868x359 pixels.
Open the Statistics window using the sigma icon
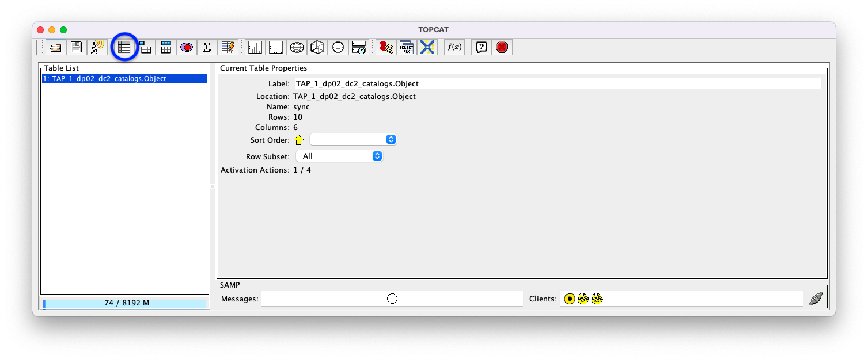207,47
